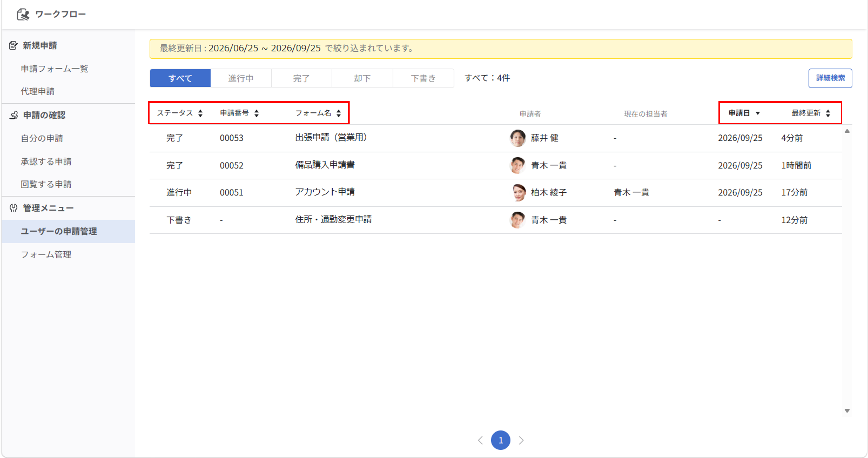Sort by ステータス column arrows
The image size is (868, 458).
pos(200,113)
